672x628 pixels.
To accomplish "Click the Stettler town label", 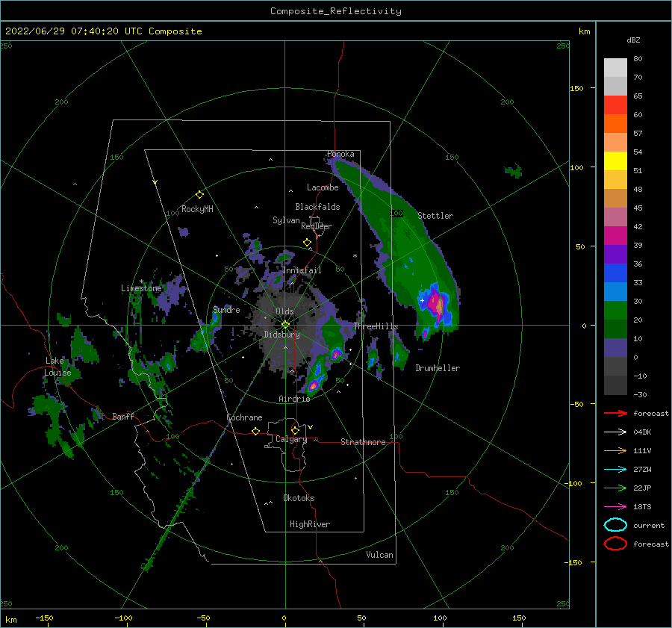I will [435, 216].
